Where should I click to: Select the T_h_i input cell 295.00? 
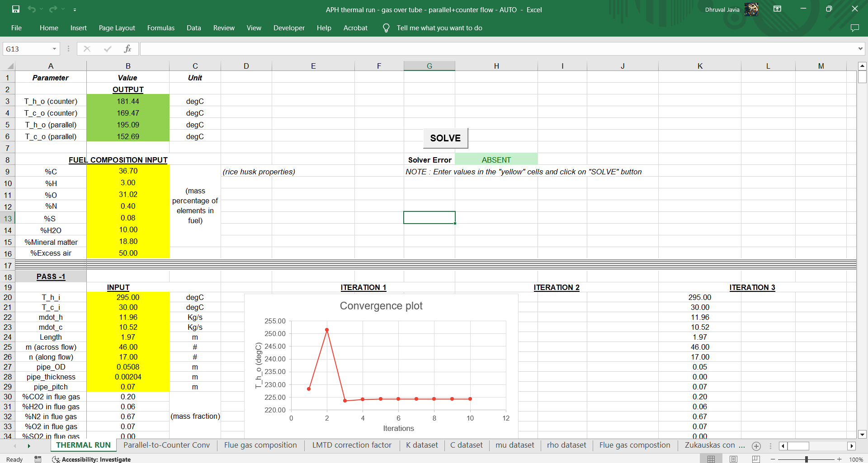pyautogui.click(x=128, y=297)
